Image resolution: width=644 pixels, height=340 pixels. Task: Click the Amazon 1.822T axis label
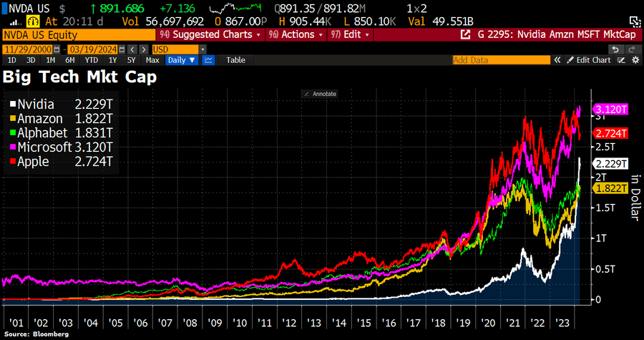coord(610,188)
